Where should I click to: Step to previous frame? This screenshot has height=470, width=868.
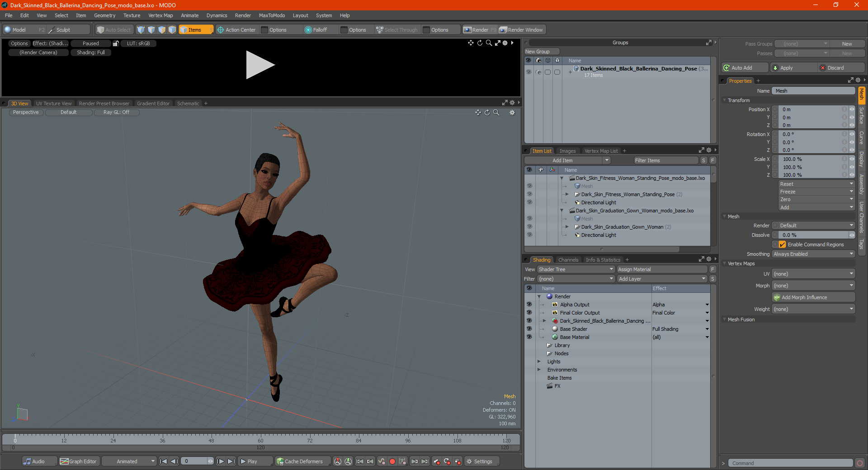pos(174,461)
